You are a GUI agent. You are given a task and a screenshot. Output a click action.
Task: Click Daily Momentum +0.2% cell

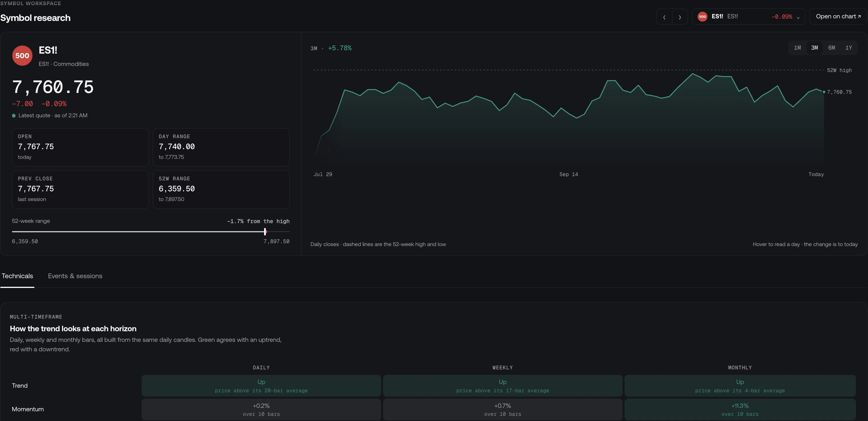click(x=261, y=409)
